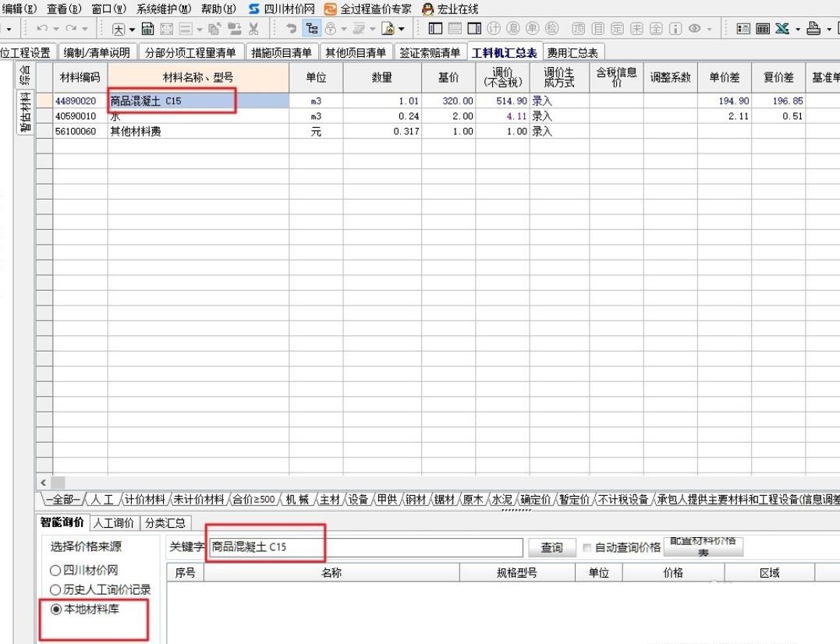This screenshot has width=840, height=644.
Task: Select the 主材 filter tab
Action: 329,500
